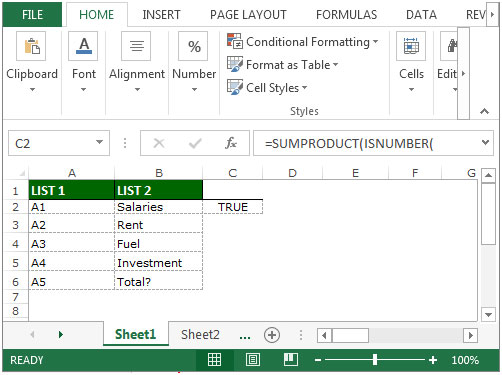Collapse the ribbon with the caret
The width and height of the screenshot is (502, 375).
[x=484, y=111]
